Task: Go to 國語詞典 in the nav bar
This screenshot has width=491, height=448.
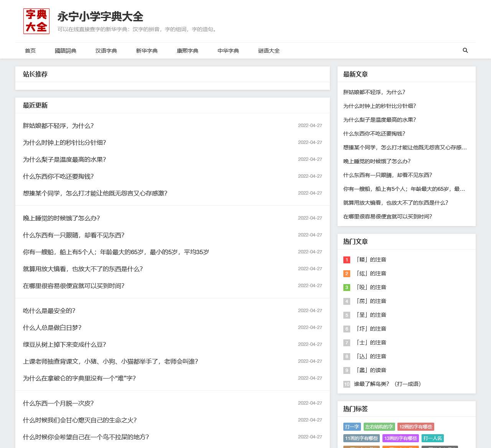Action: pos(66,51)
